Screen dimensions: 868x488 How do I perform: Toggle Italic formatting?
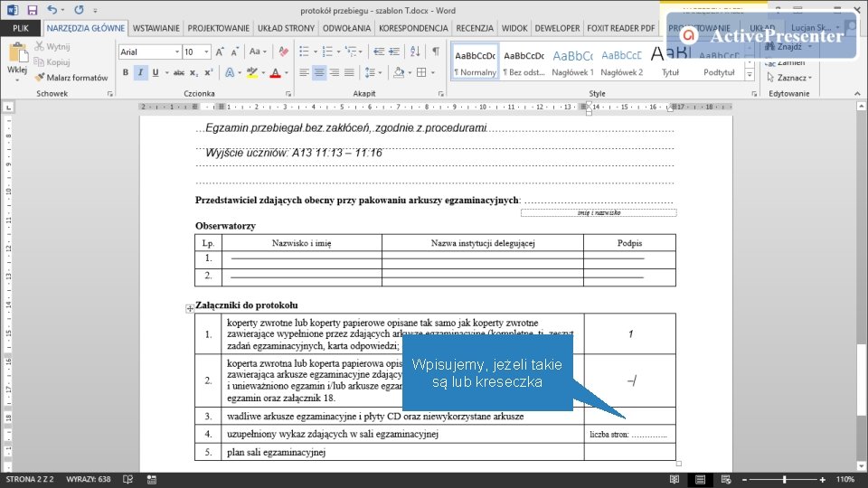[x=141, y=72]
